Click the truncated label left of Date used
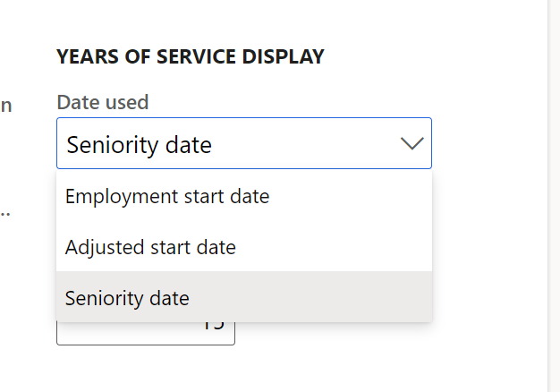The width and height of the screenshot is (560, 392). click(x=5, y=105)
